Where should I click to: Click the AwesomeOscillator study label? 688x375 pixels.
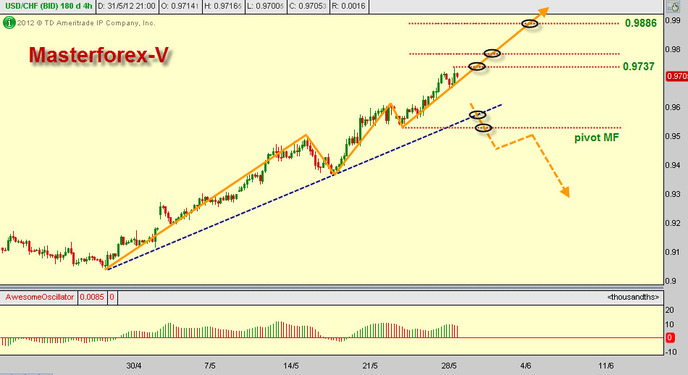39,297
